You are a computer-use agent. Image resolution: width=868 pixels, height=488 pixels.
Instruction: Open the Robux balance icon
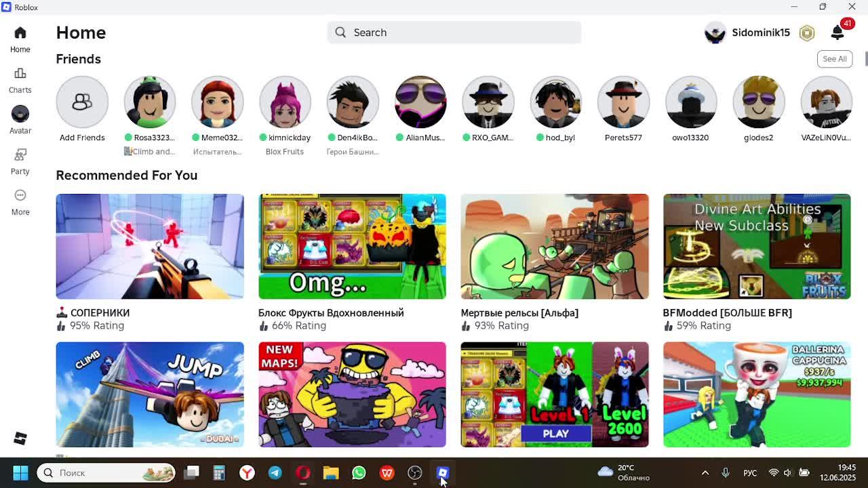[x=806, y=33]
